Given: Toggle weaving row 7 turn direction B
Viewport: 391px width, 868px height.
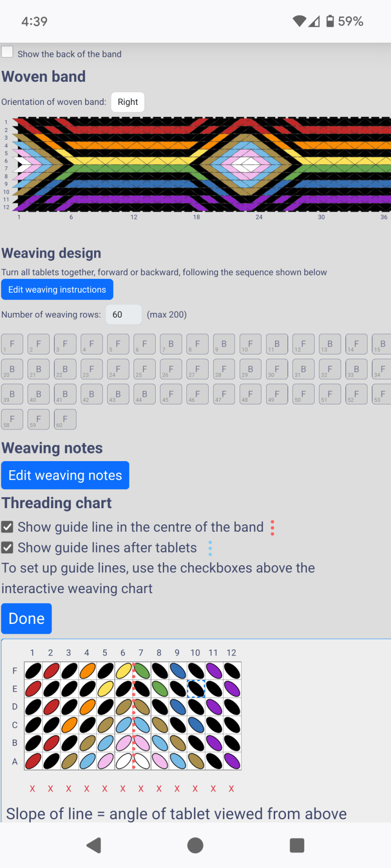Looking at the screenshot, I should click(171, 344).
